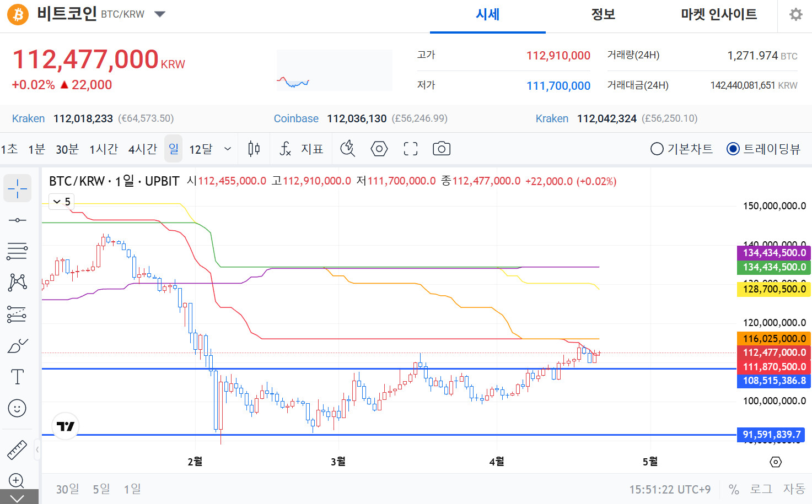Image resolution: width=812 pixels, height=504 pixels.
Task: Click the 108,515,386.8 blue price label
Action: [774, 381]
